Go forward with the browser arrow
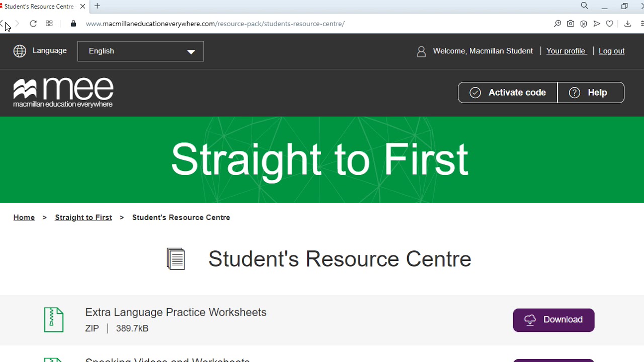 click(17, 24)
